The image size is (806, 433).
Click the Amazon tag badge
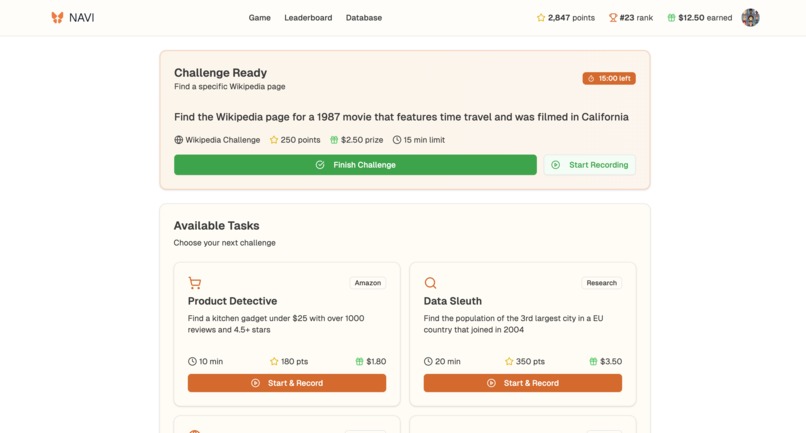(368, 283)
